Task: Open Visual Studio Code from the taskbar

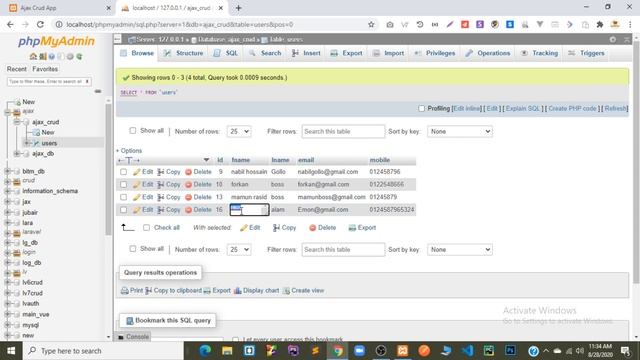Action: (x=467, y=351)
